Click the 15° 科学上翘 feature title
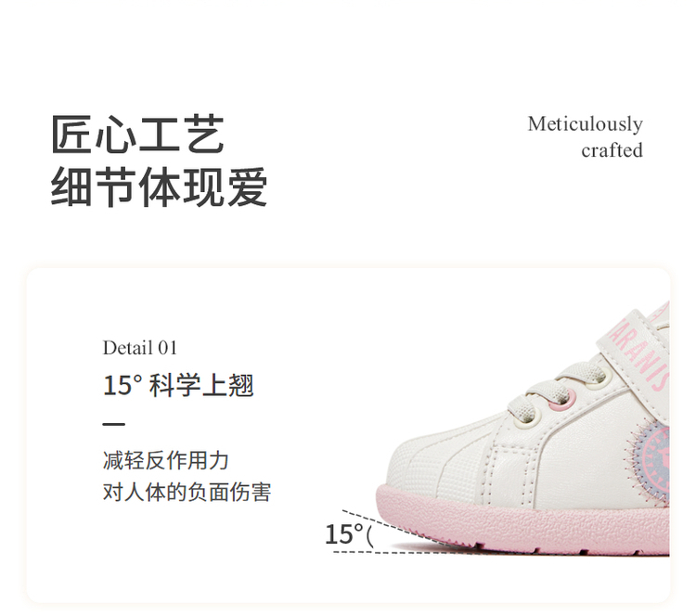This screenshot has height=616, width=696. pos(178,385)
